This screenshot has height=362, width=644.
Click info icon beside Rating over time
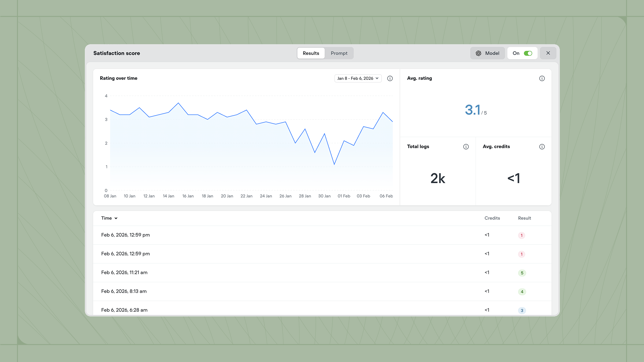(390, 78)
